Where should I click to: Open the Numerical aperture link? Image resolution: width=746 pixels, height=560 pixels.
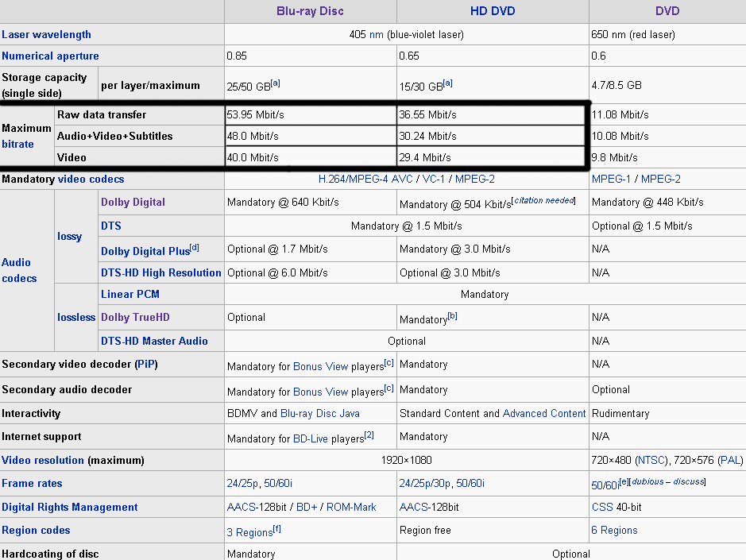coord(50,56)
